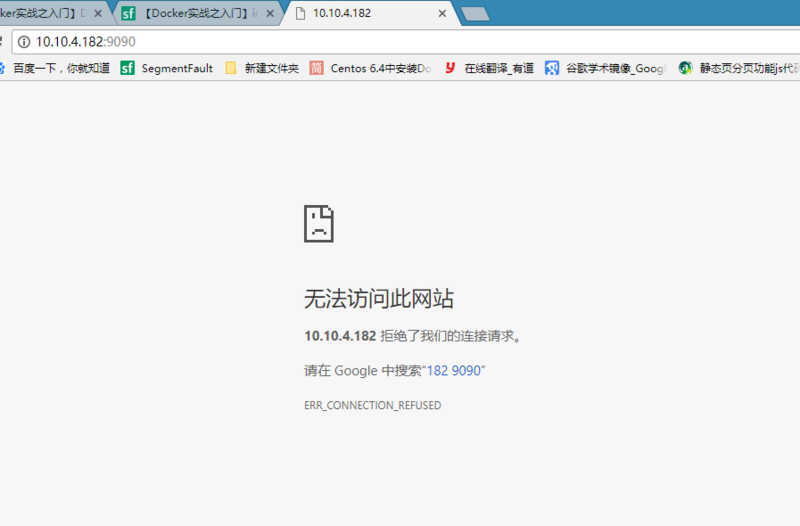Open the 百度一下，你就知道 bookmark
800x526 pixels.
tap(61, 68)
